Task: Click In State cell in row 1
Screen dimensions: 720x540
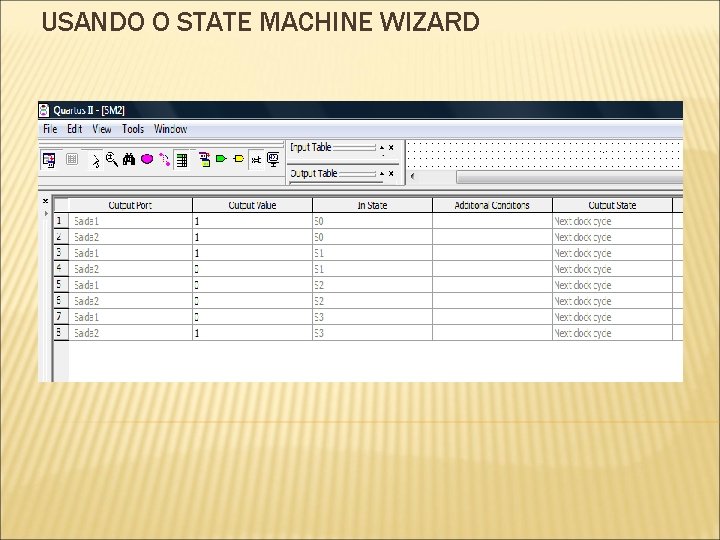Action: click(372, 221)
